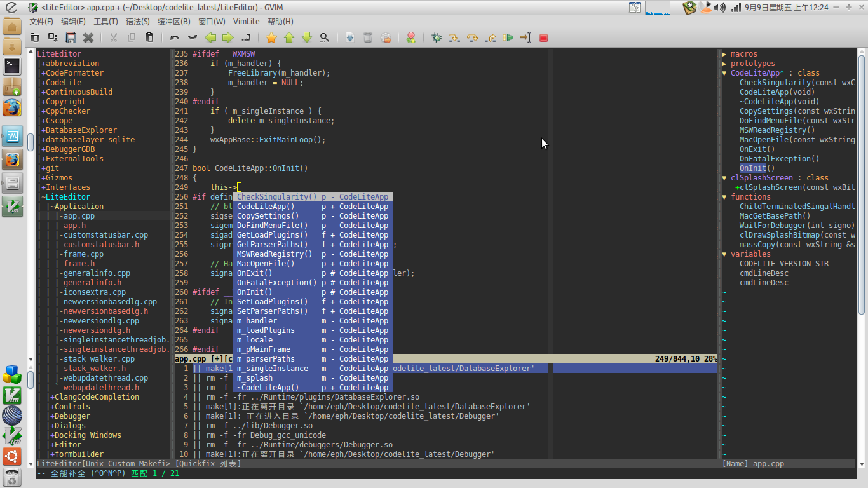
Task: Collapse the variables group in tag list
Action: pyautogui.click(x=724, y=254)
